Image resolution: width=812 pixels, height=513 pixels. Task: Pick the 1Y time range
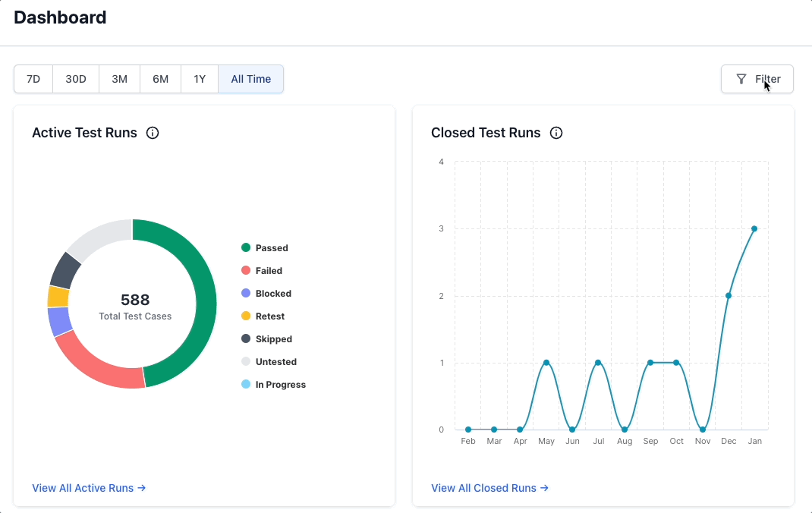pyautogui.click(x=200, y=79)
